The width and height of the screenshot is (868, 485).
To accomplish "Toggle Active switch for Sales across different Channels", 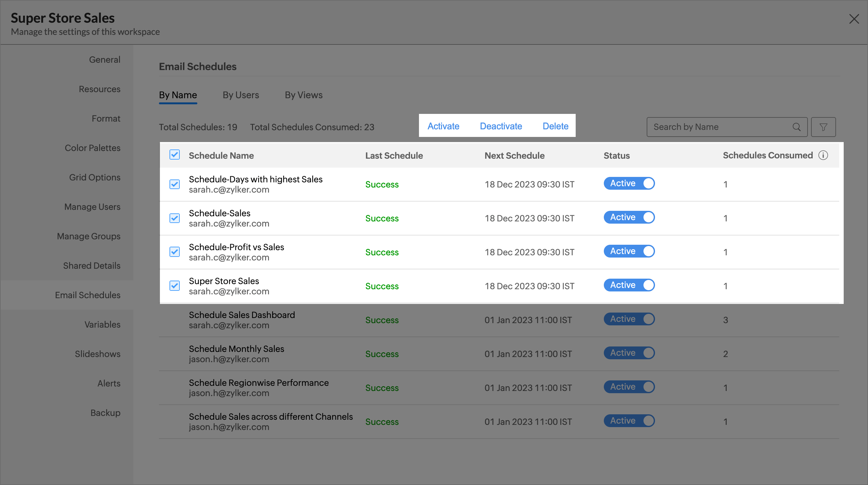I will [x=629, y=421].
